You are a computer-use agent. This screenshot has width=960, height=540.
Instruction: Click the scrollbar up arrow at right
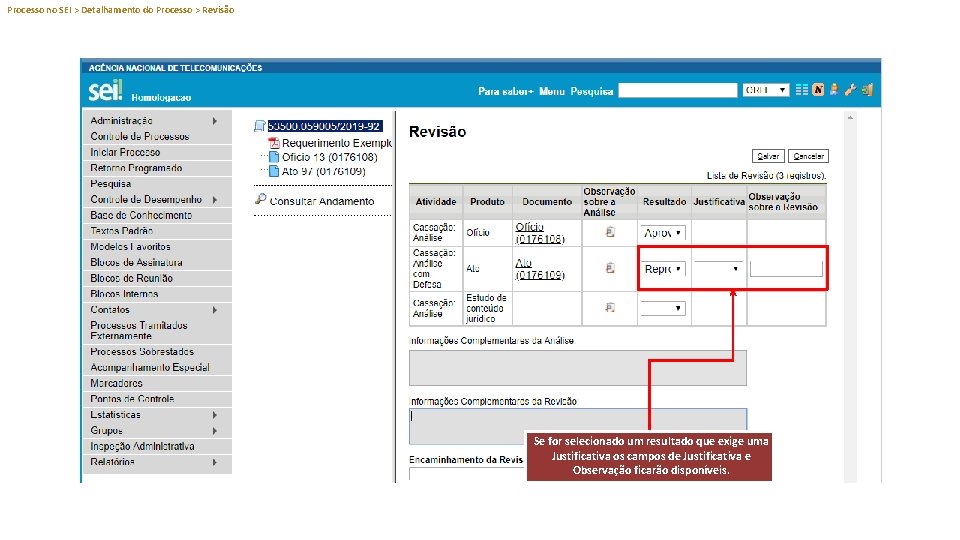point(850,117)
